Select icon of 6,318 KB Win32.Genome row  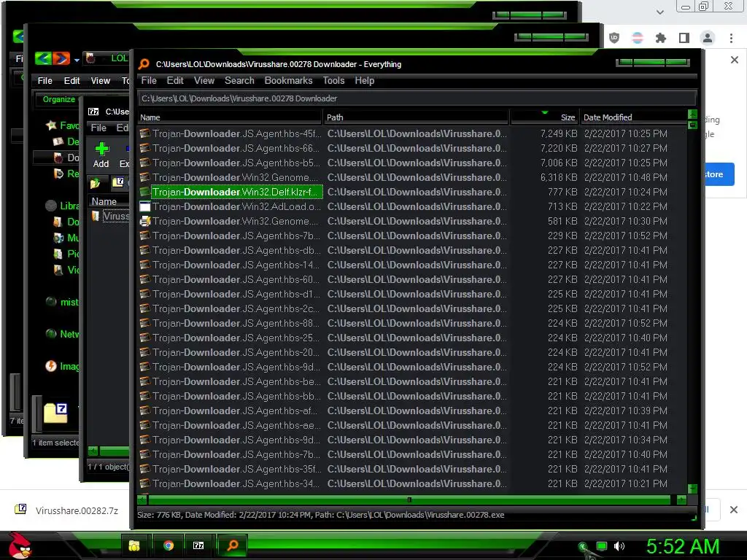click(x=145, y=177)
